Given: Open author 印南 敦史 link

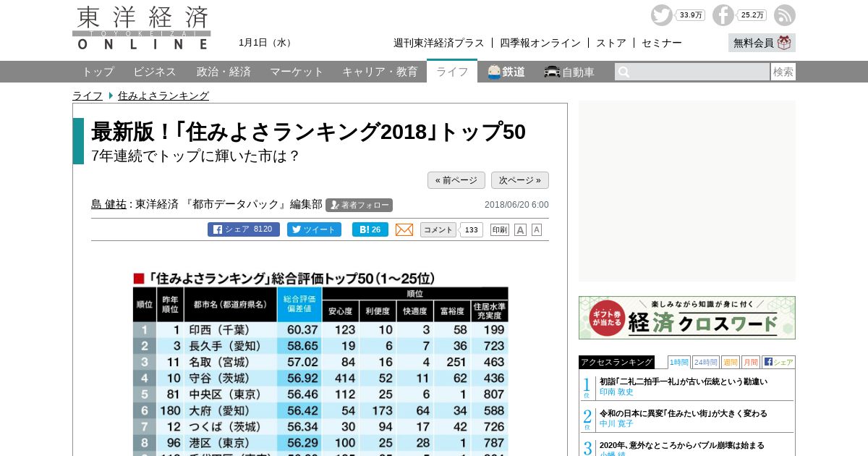Looking at the screenshot, I should click(616, 392).
